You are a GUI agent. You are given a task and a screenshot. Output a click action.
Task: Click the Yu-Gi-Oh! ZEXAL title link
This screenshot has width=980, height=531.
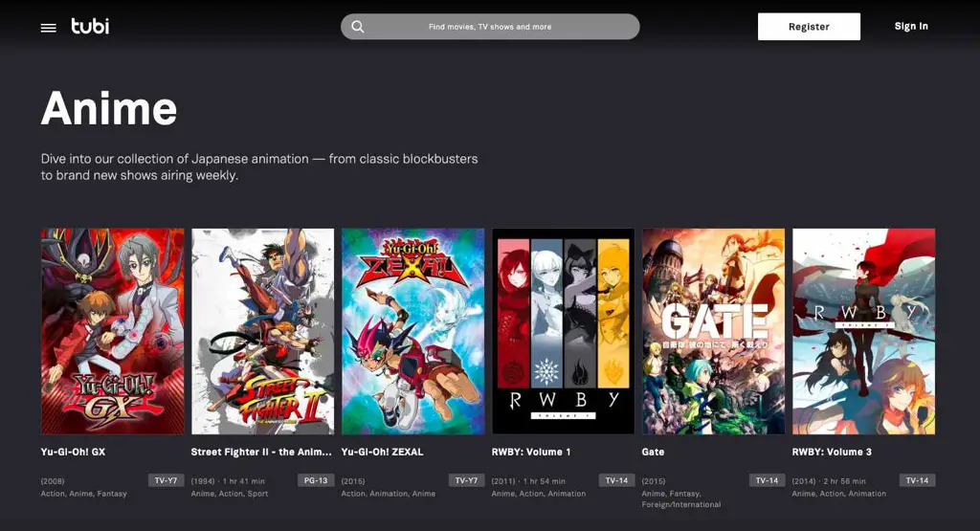pyautogui.click(x=383, y=452)
